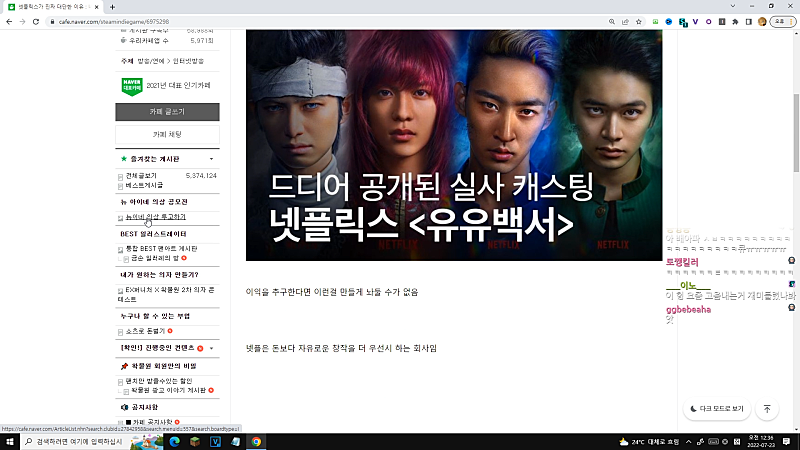Open the 전체글보기 all posts board
Image resolution: width=800 pixels, height=450 pixels.
pos(141,176)
